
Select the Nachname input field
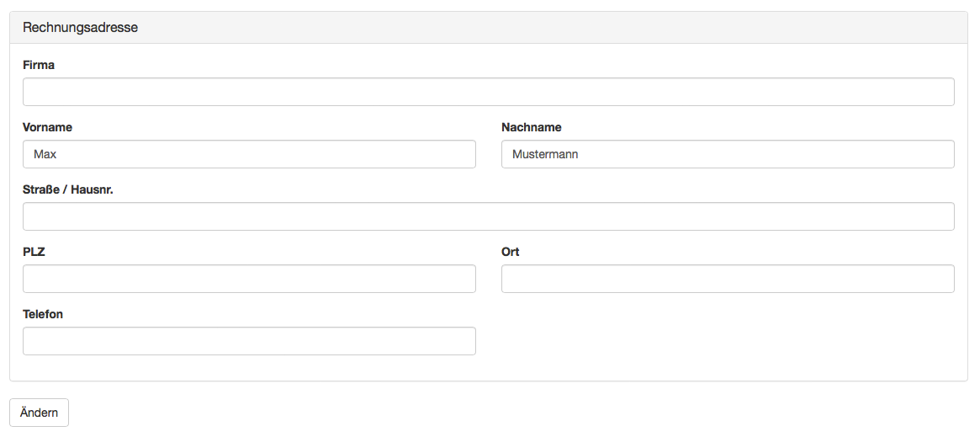coord(728,154)
